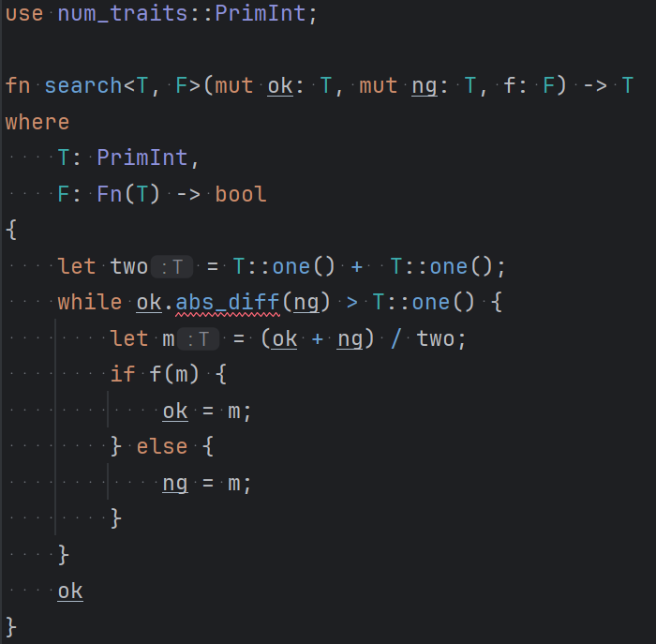Screen dimensions: 656x644
Task: Click the "if" keyword before f(m)
Action: tap(123, 375)
